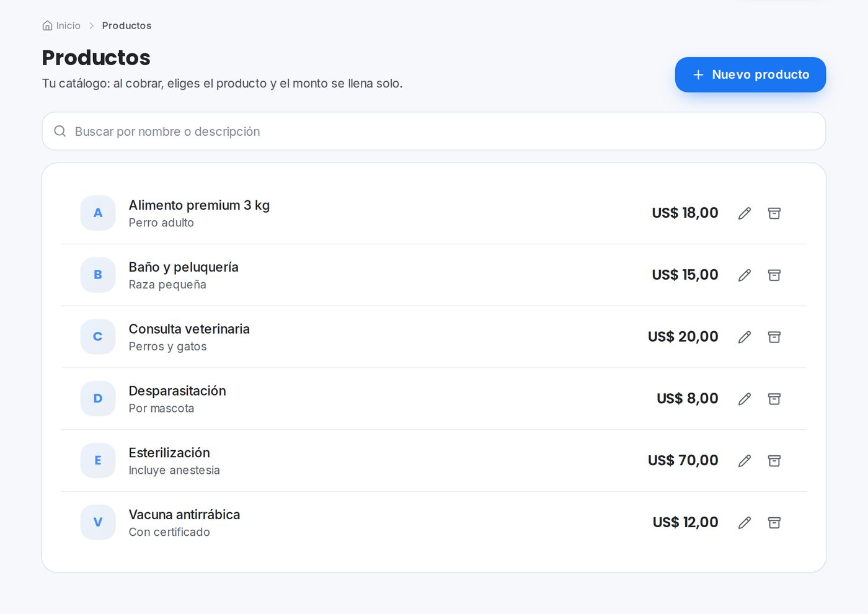
Task: Click the pencil icon for Baño y peluquería
Action: click(x=745, y=275)
